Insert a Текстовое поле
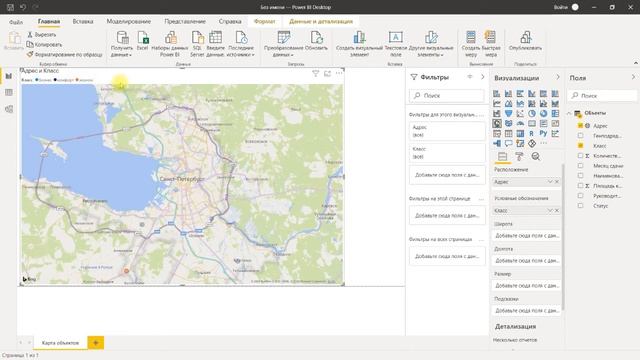 (x=396, y=44)
